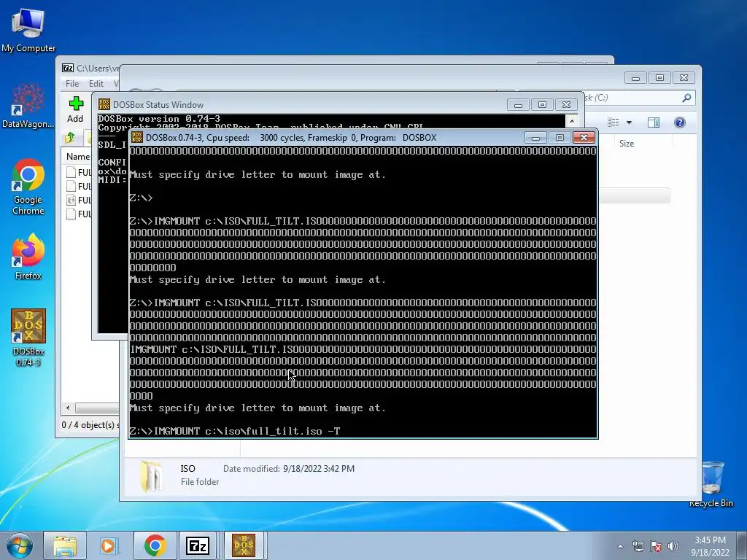Click DOSBox Status Window title icon
The image size is (747, 560).
click(104, 105)
